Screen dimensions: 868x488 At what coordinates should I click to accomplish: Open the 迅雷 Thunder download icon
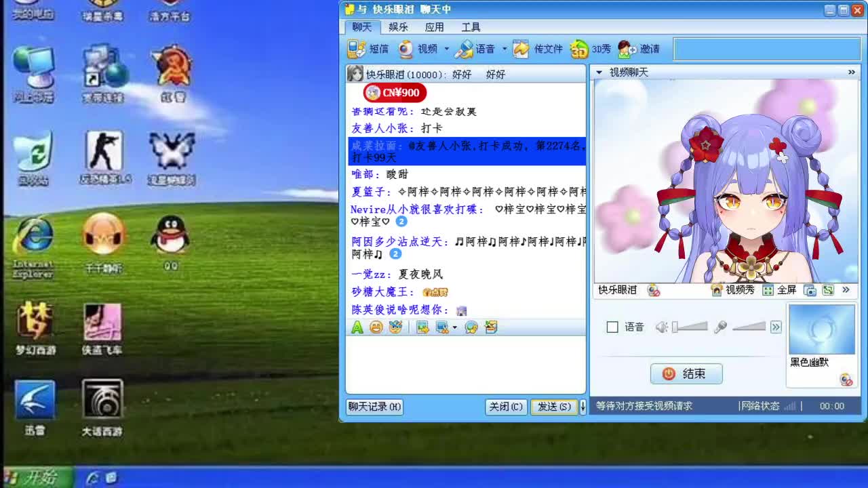click(35, 408)
